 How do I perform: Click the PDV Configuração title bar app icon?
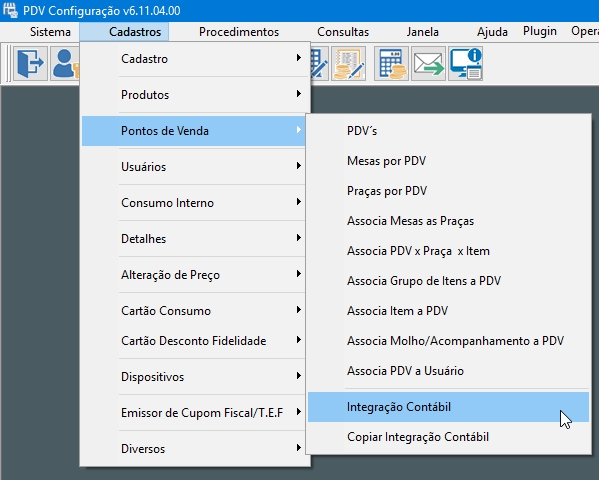tap(10, 10)
